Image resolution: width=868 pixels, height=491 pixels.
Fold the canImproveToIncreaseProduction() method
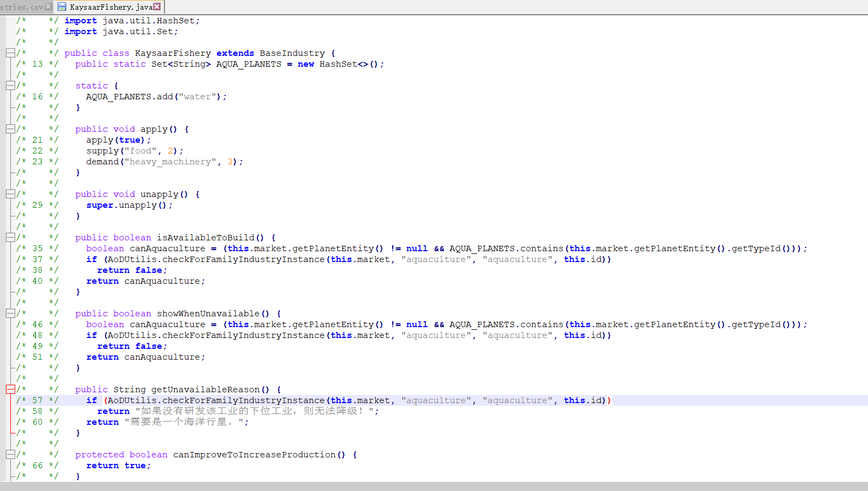point(10,455)
